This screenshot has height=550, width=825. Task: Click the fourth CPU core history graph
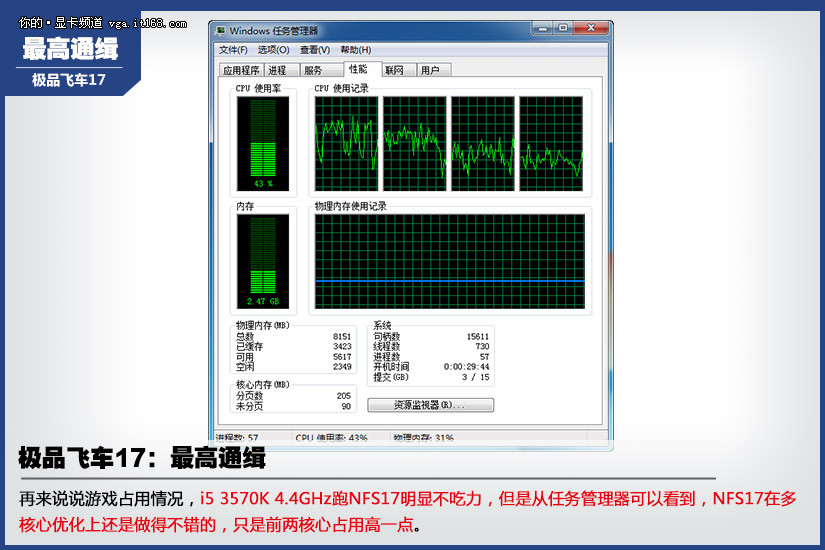(551, 144)
